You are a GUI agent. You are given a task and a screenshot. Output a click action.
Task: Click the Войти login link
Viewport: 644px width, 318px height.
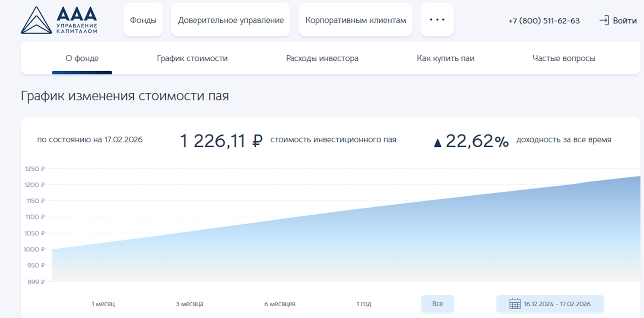(x=625, y=21)
